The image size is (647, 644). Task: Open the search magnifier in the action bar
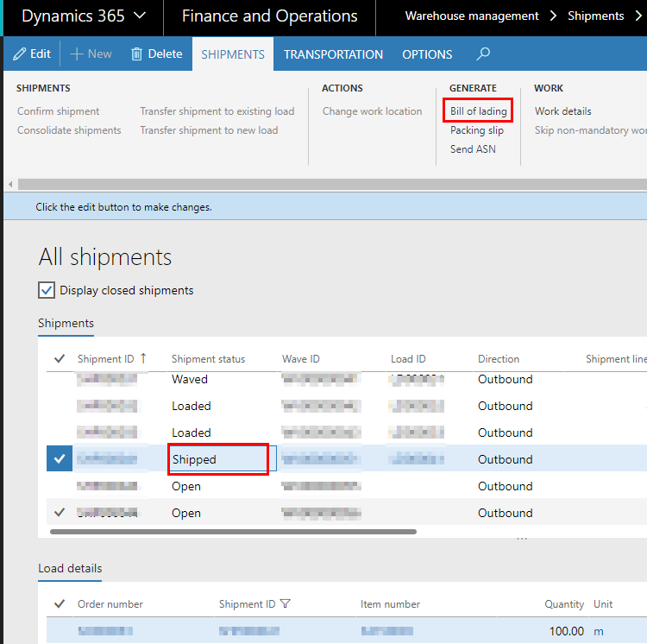pos(483,54)
